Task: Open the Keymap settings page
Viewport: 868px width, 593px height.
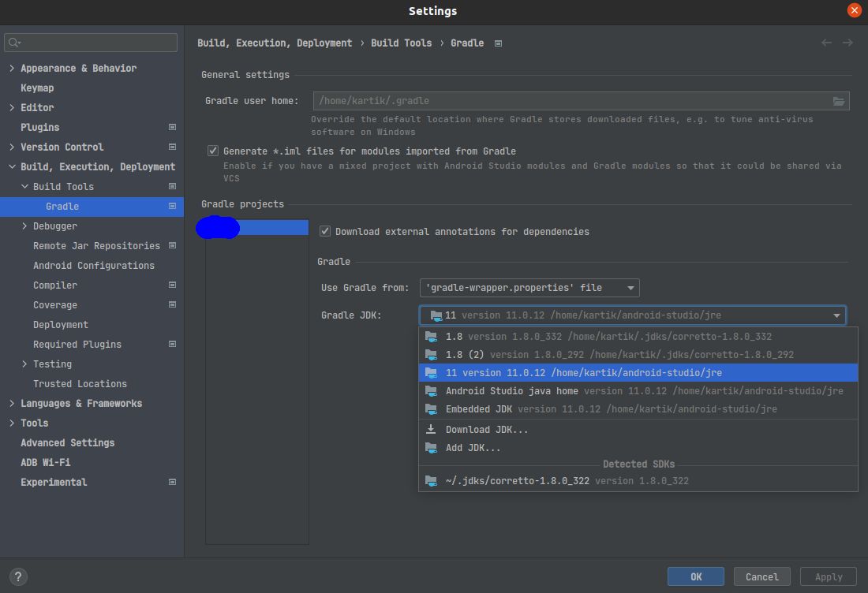Action: click(37, 88)
